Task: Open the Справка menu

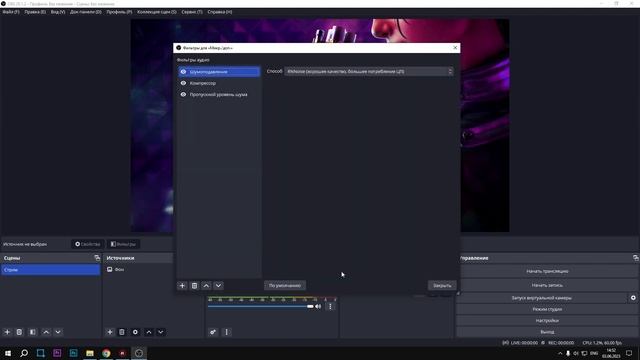Action: tap(220, 12)
